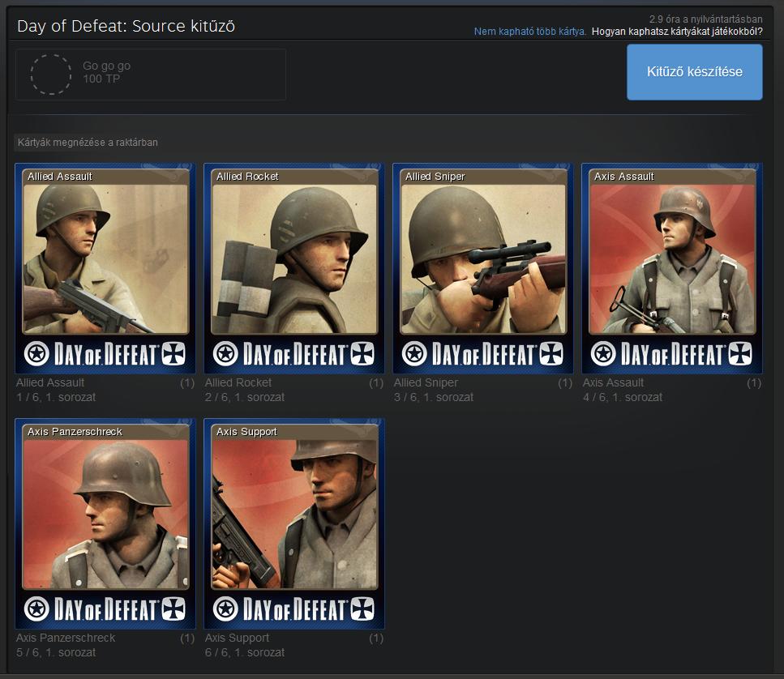
Task: Select the Allied Sniper card image
Action: (x=483, y=268)
